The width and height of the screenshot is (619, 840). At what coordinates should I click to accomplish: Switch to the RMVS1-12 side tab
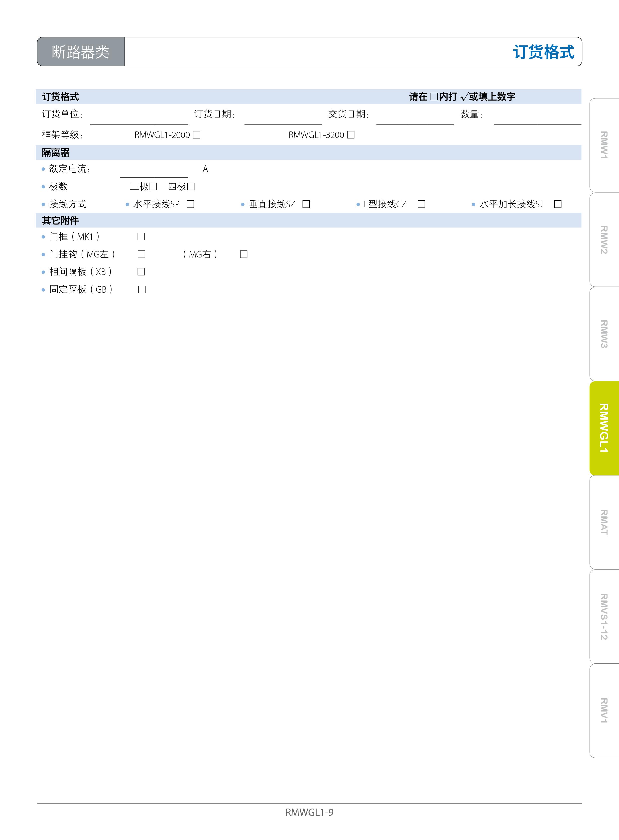(604, 616)
